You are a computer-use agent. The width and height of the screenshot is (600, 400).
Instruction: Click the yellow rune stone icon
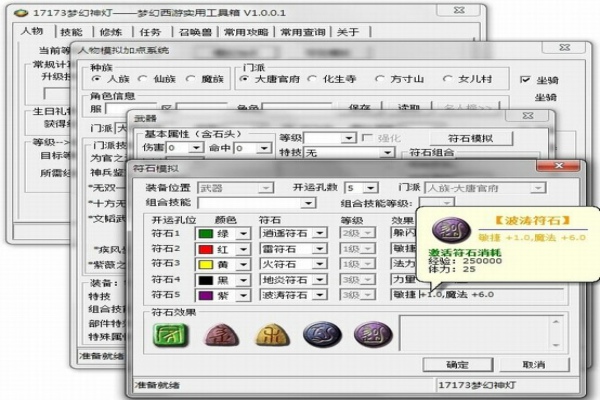(x=272, y=335)
